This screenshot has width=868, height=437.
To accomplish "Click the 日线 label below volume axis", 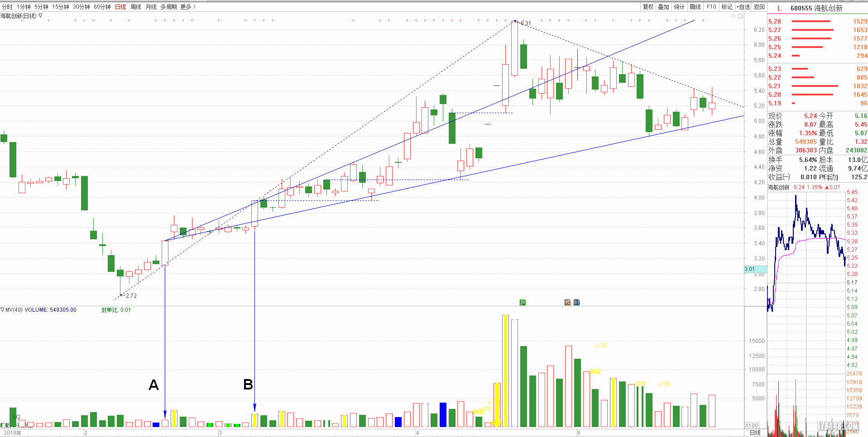I will [x=755, y=433].
